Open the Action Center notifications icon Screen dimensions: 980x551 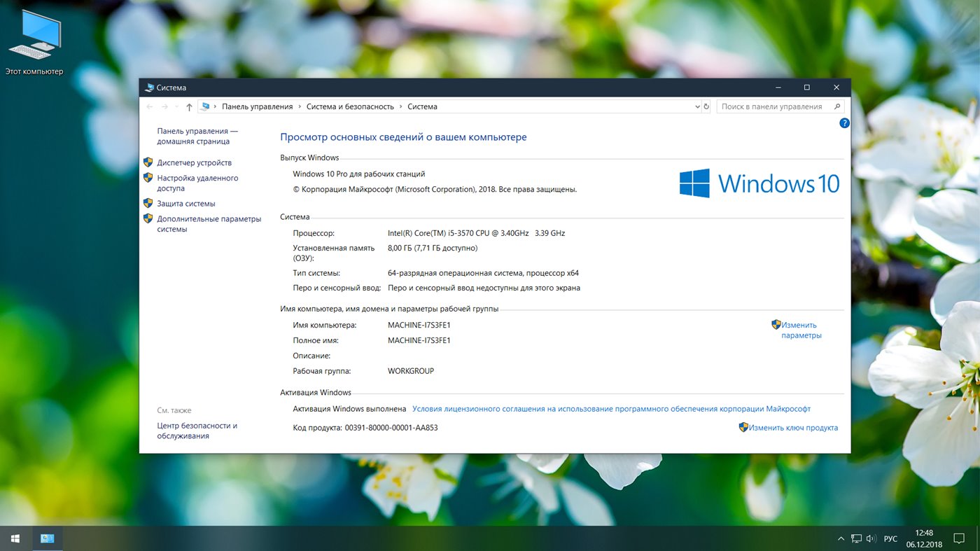(x=960, y=538)
